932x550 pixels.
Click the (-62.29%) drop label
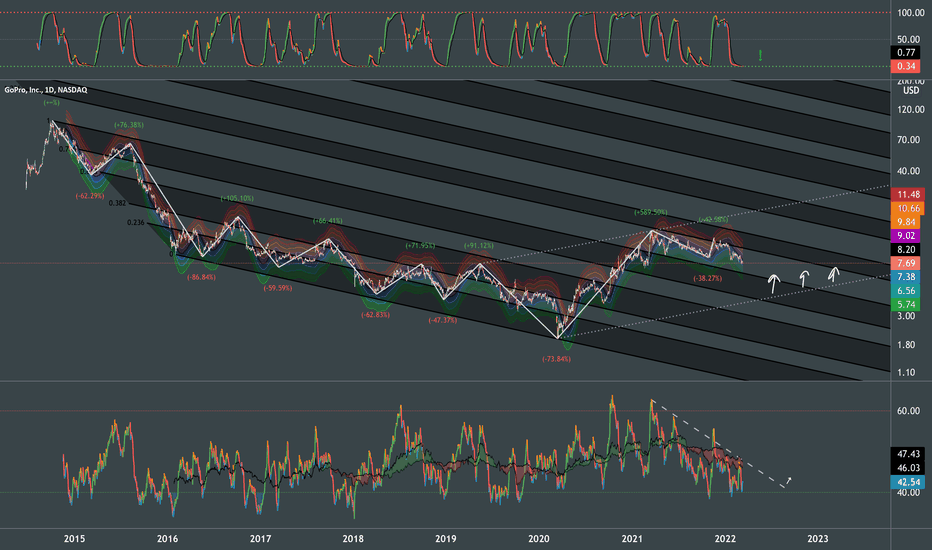90,196
